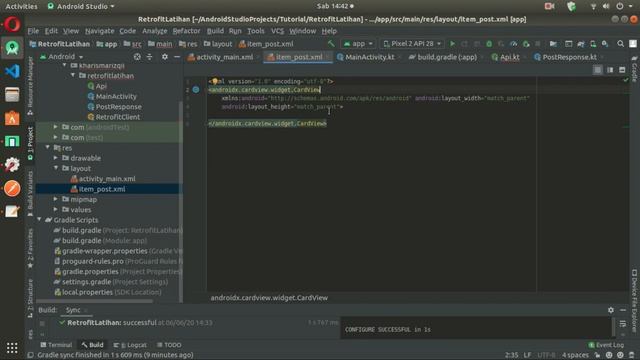Open Ubuntu Software from dock
This screenshot has width=640, height=360.
12,118
